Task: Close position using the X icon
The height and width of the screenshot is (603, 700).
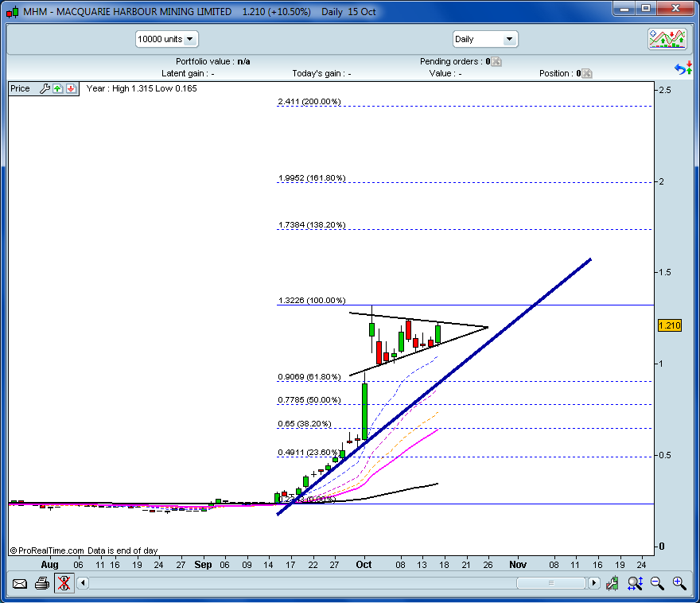Action: (587, 73)
